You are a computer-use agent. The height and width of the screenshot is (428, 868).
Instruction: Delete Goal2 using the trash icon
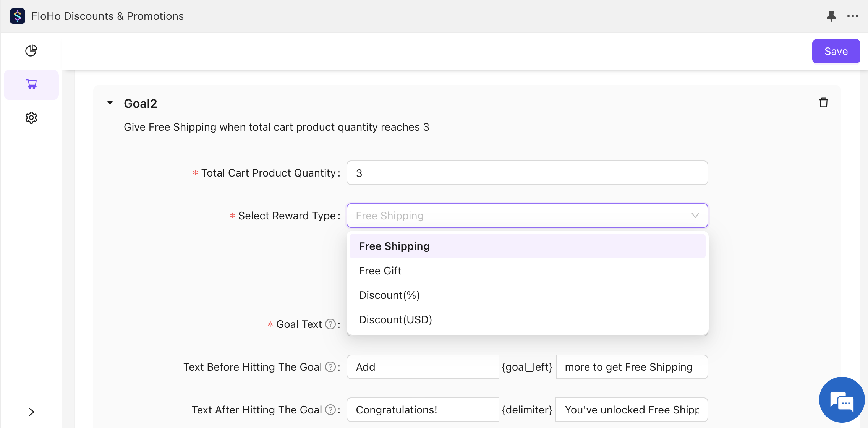coord(823,103)
